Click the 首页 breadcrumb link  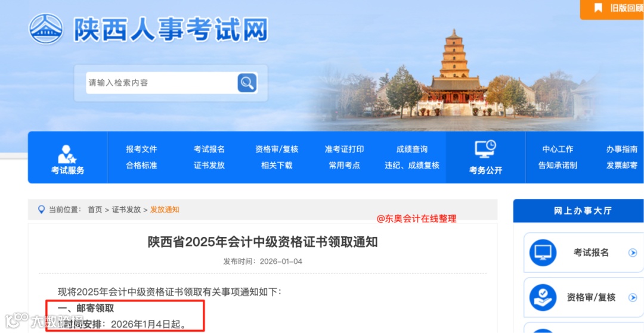pos(95,210)
